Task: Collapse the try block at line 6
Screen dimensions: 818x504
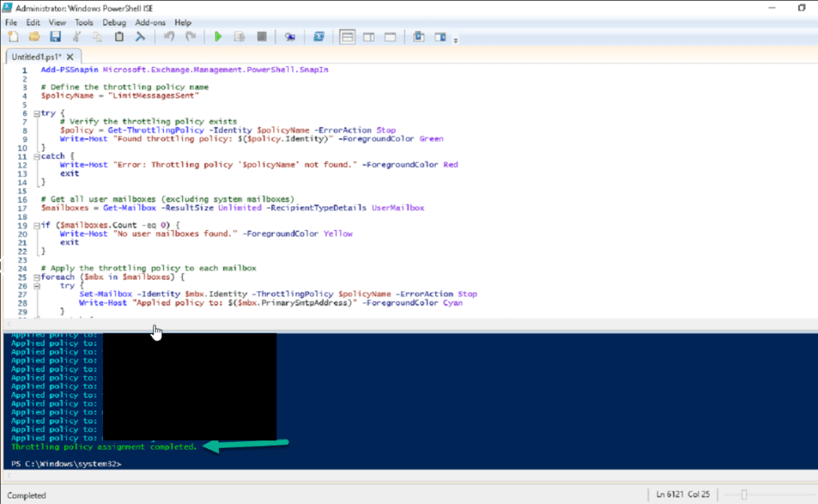Action: [x=36, y=113]
